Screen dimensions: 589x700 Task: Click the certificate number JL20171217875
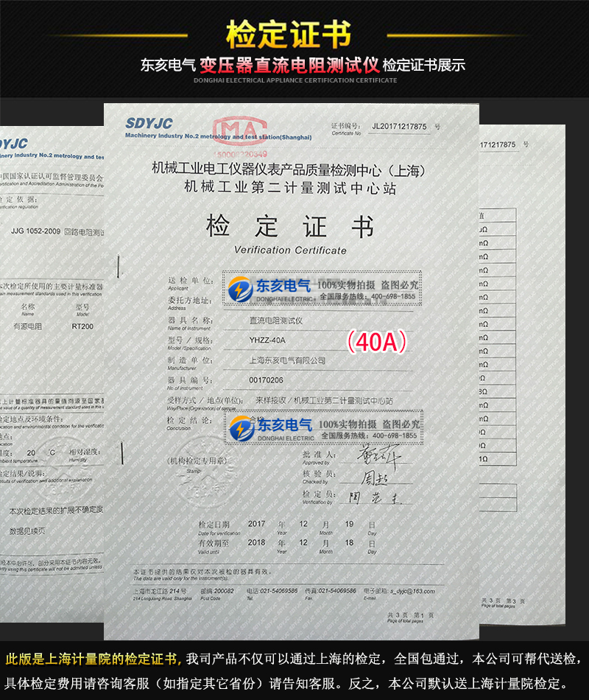(x=401, y=126)
